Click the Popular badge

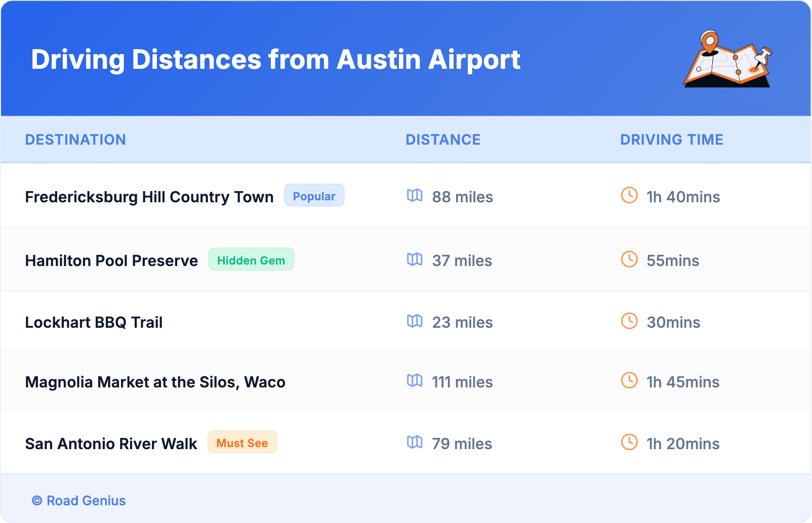pos(314,196)
